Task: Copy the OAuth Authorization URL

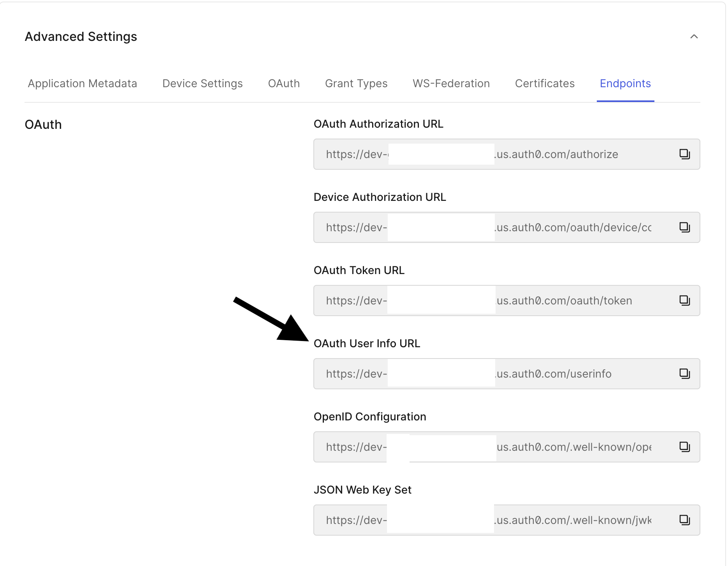Action: tap(684, 154)
